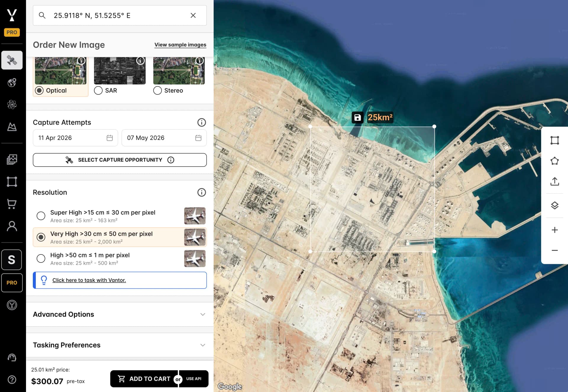Viewport: 568px width, 392px height.
Task: Select Super High resolution radio option
Action: click(x=41, y=216)
